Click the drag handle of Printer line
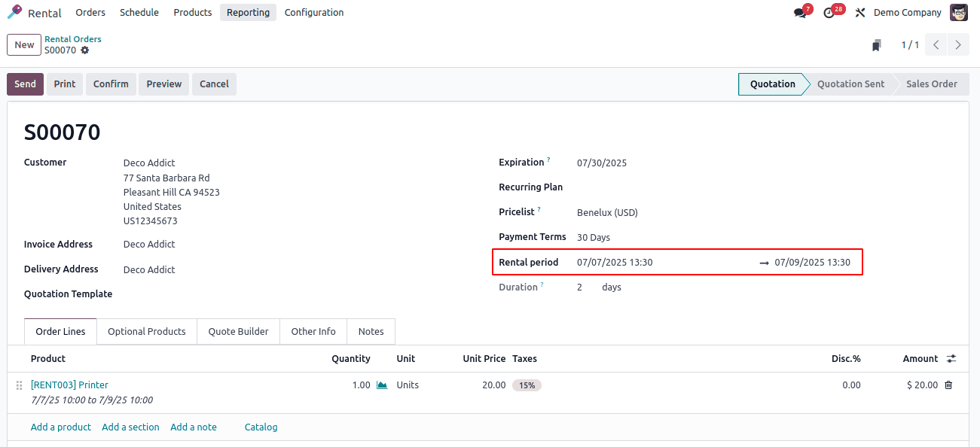This screenshot has width=980, height=447. [x=19, y=385]
